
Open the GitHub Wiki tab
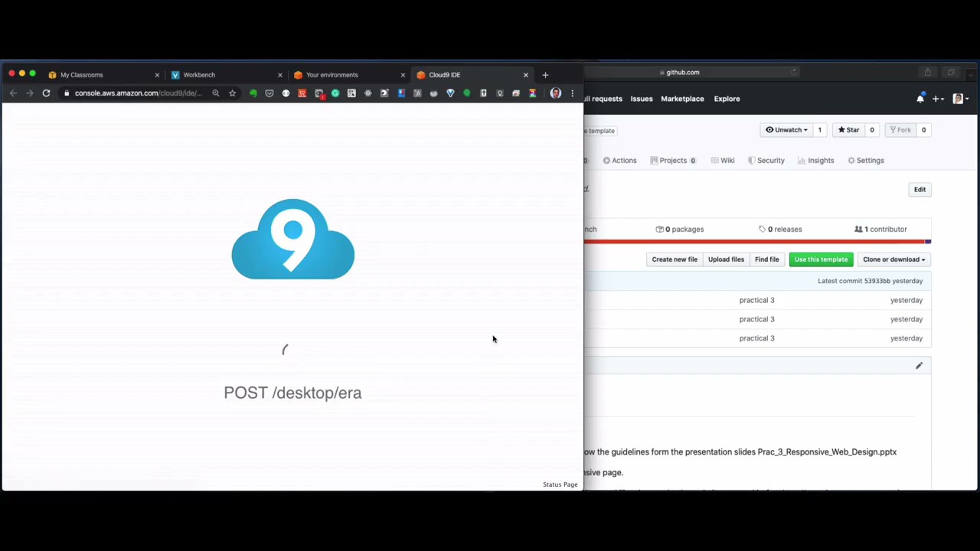722,161
